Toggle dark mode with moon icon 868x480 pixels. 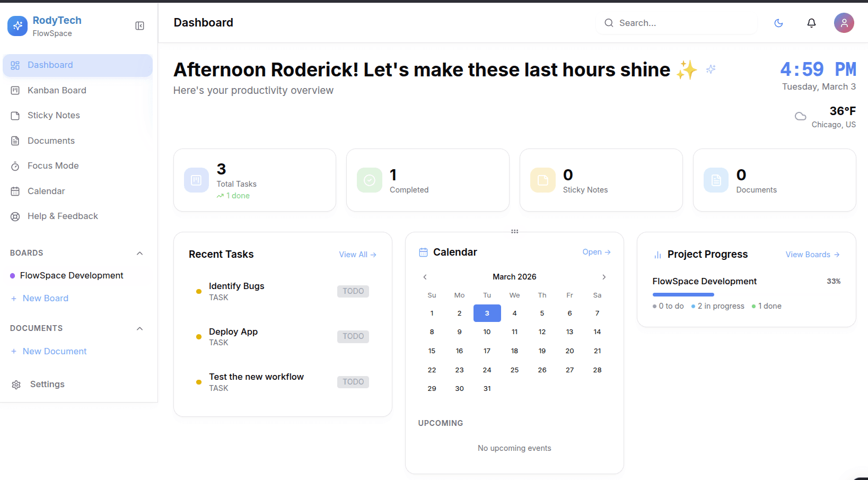(x=778, y=23)
